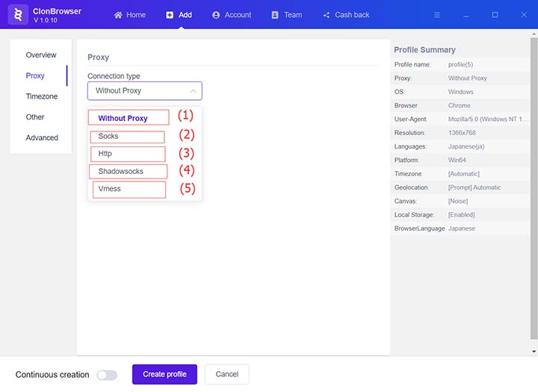Click the Chrome browser value

(x=459, y=105)
